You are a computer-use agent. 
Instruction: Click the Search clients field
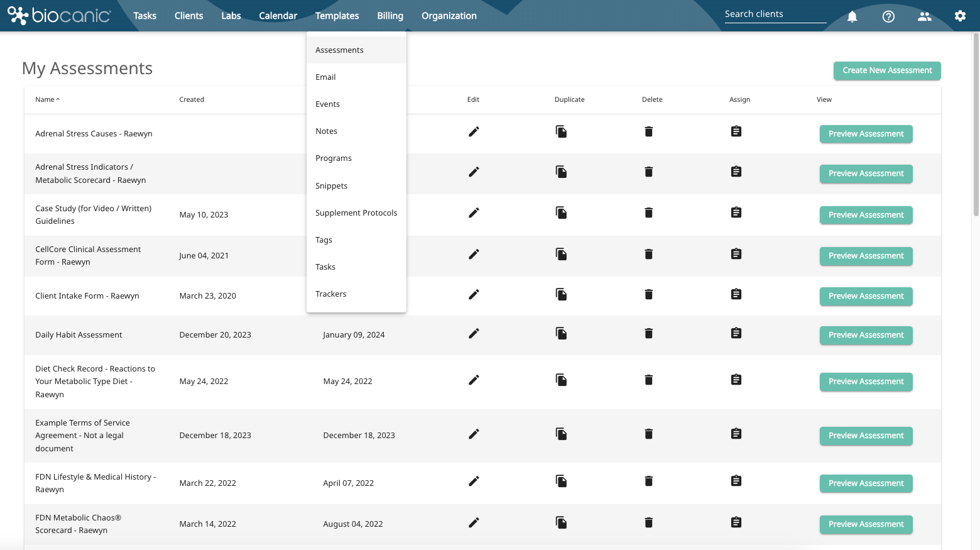(775, 13)
